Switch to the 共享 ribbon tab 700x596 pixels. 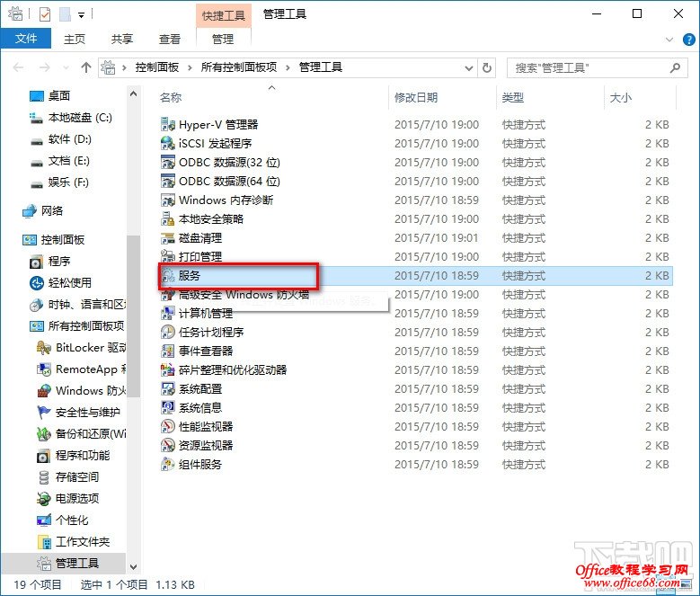coord(122,40)
